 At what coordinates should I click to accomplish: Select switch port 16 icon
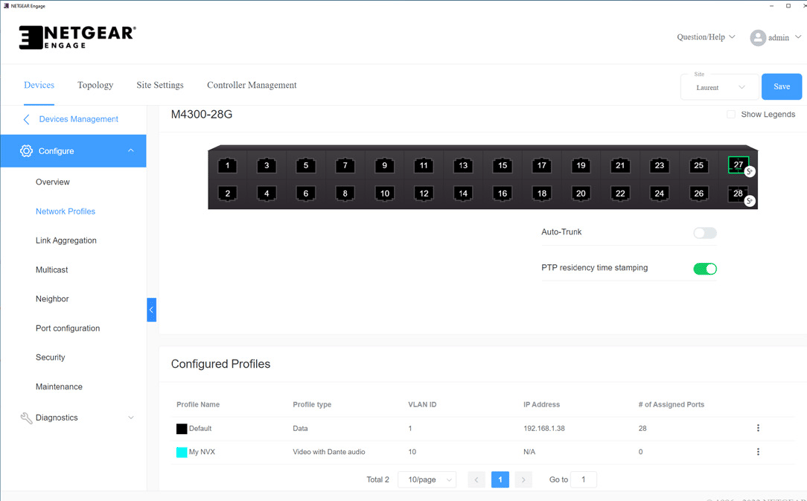502,193
